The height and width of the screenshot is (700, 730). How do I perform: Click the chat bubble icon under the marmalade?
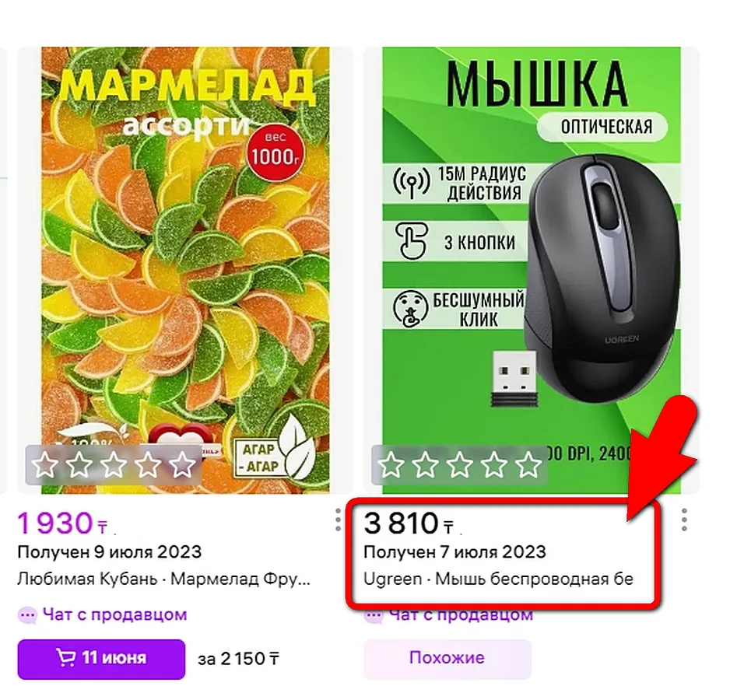(x=27, y=615)
